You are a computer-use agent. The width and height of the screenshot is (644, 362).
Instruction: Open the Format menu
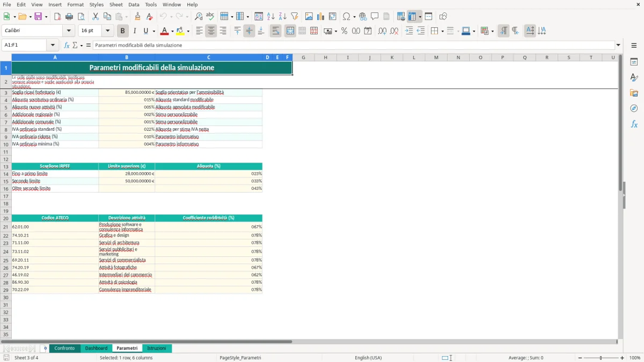pyautogui.click(x=75, y=4)
